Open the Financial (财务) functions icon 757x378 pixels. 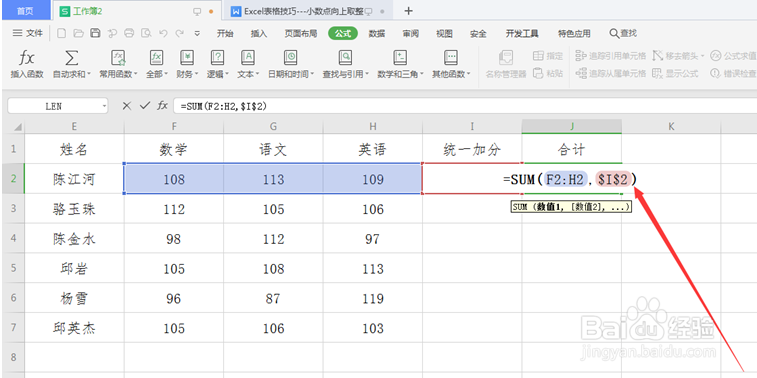pyautogui.click(x=187, y=58)
